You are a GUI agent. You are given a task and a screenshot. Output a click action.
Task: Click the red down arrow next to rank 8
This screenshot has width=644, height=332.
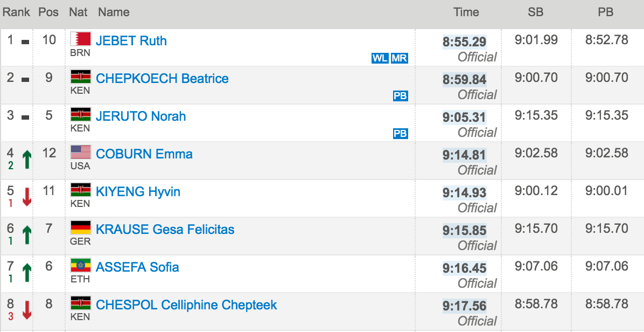coord(27,310)
